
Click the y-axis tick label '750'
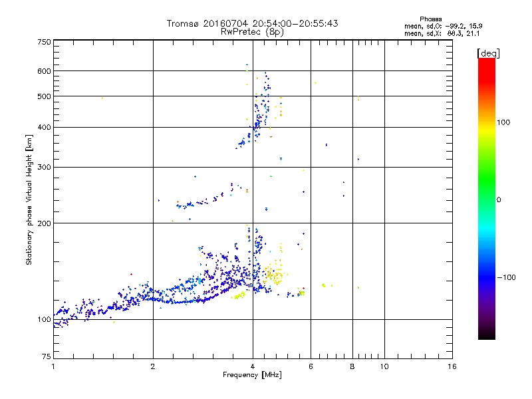tap(44, 42)
